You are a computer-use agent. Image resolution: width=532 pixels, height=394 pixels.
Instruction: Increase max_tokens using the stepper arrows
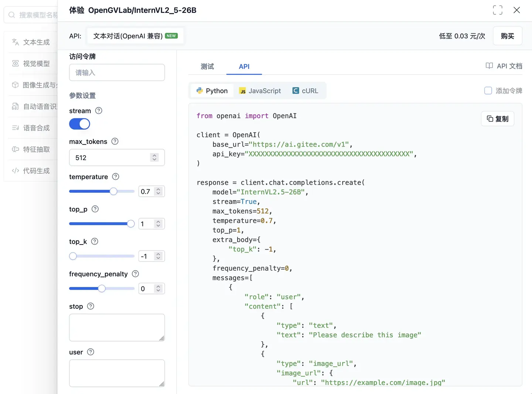[154, 155]
